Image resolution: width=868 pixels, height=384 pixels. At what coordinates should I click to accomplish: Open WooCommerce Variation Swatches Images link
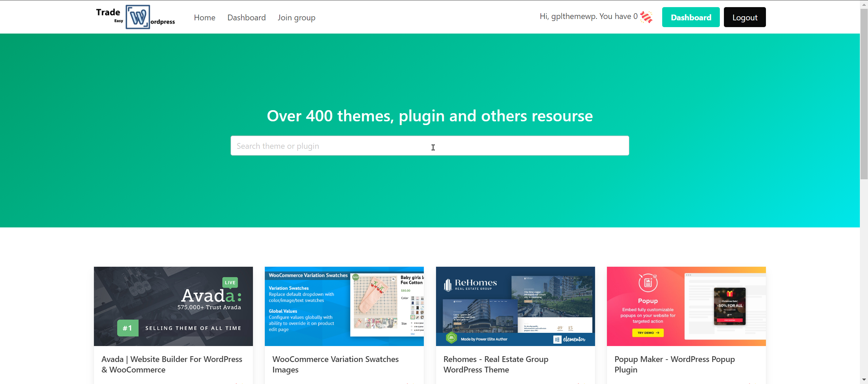point(335,364)
